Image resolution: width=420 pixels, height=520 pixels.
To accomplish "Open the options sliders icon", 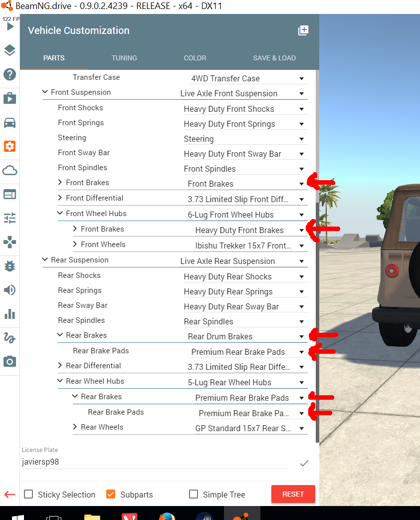I will 9,218.
